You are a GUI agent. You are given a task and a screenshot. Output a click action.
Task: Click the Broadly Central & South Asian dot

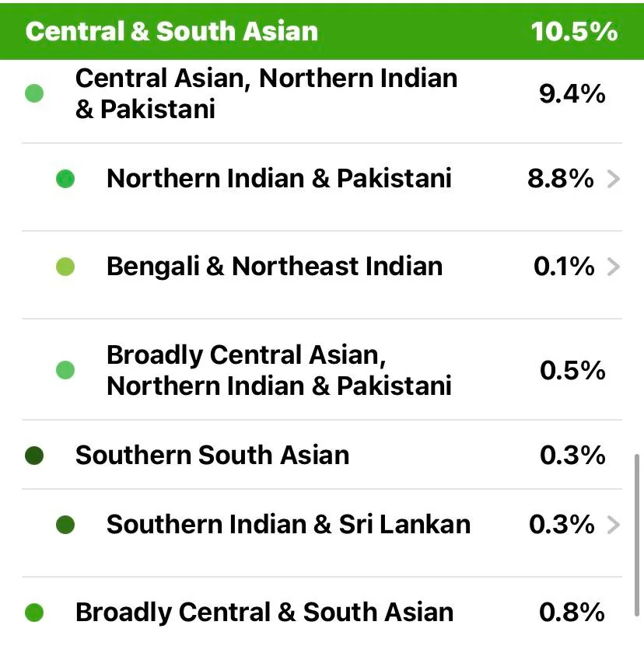click(x=34, y=613)
